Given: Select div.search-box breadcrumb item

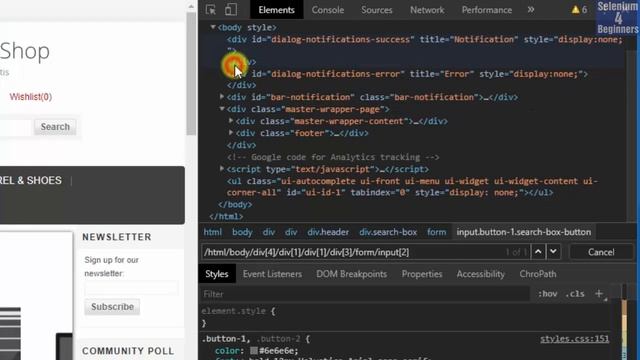Looking at the screenshot, I should [388, 232].
